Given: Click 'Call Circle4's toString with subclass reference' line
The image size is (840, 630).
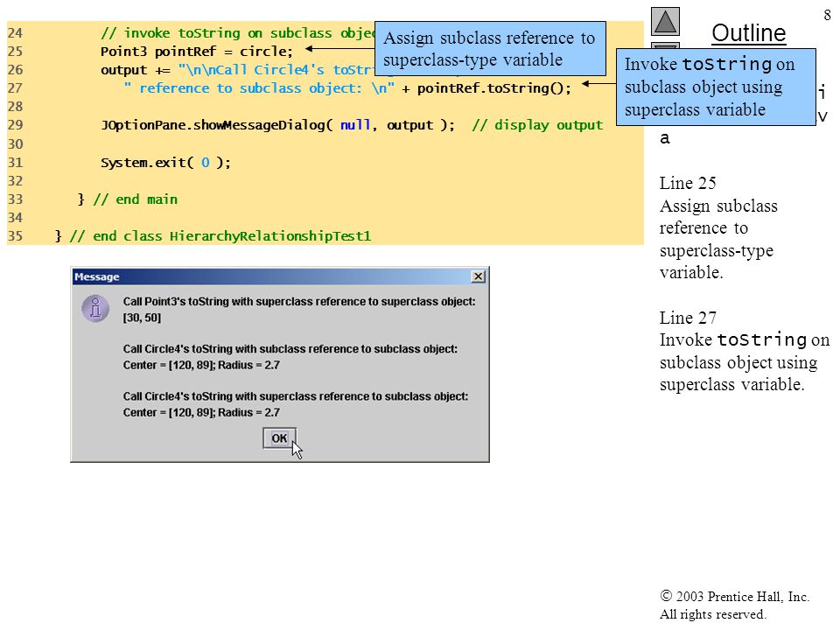Looking at the screenshot, I should [x=290, y=349].
